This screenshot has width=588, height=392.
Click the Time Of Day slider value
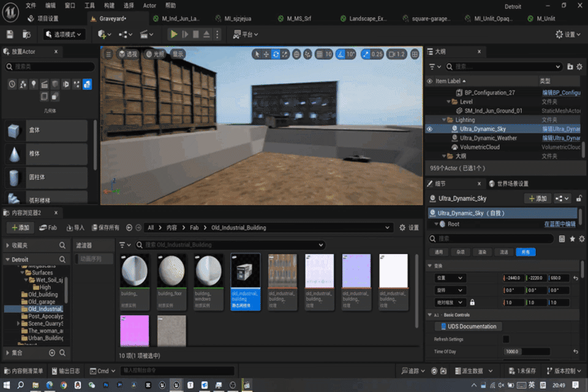(x=526, y=352)
